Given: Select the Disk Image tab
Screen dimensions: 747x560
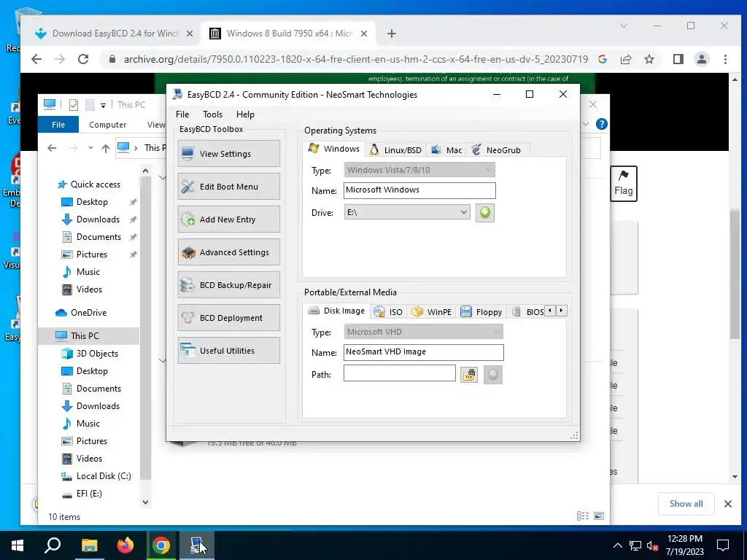Looking at the screenshot, I should 336,311.
